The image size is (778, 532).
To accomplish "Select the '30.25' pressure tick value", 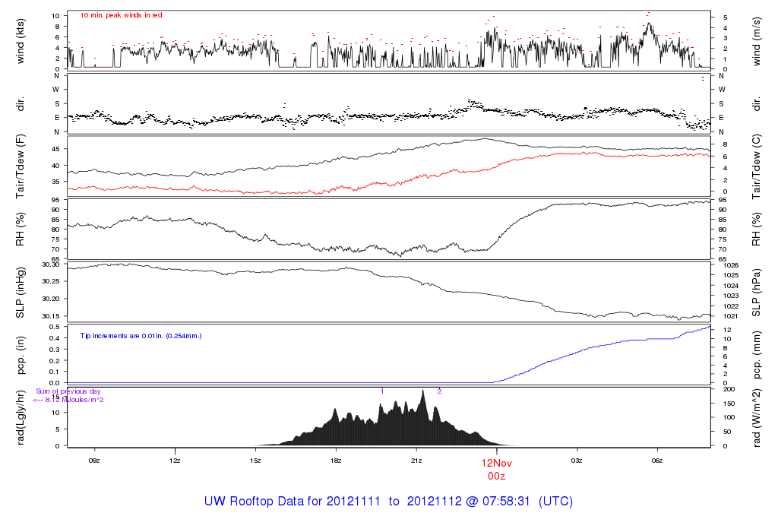I will [x=51, y=281].
